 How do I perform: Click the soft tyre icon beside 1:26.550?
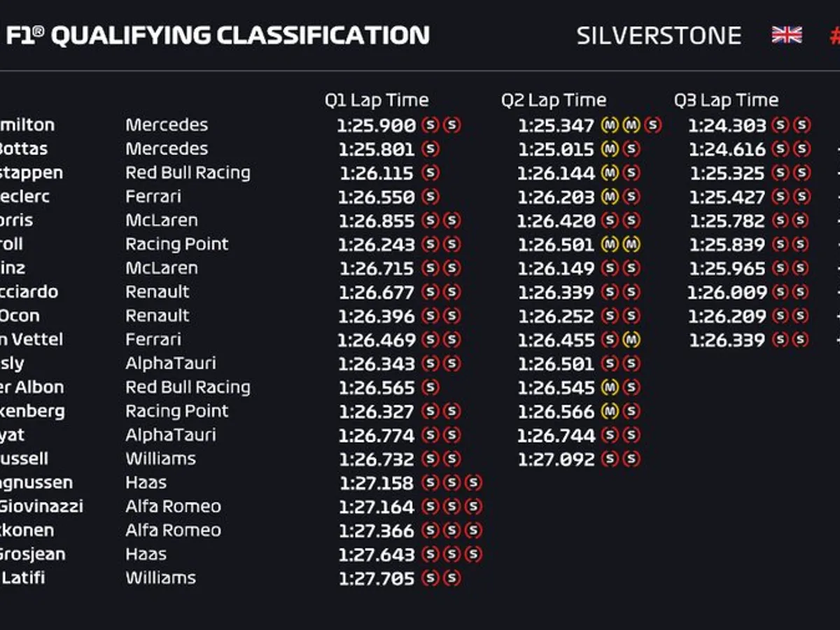pos(430,197)
